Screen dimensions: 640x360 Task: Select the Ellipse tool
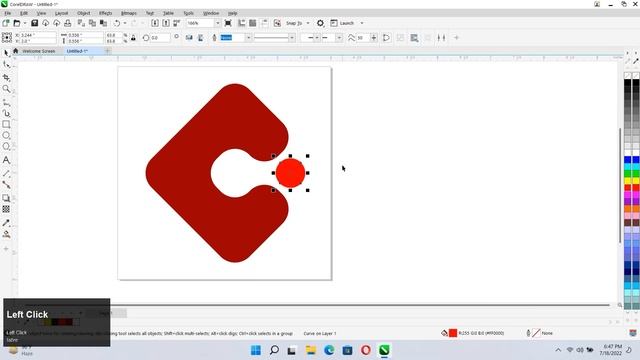[x=6, y=136]
